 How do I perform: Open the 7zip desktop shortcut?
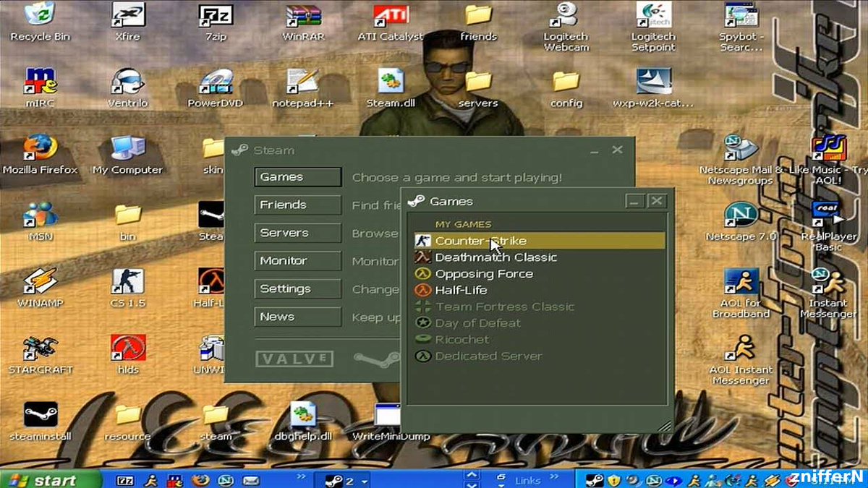[x=215, y=22]
